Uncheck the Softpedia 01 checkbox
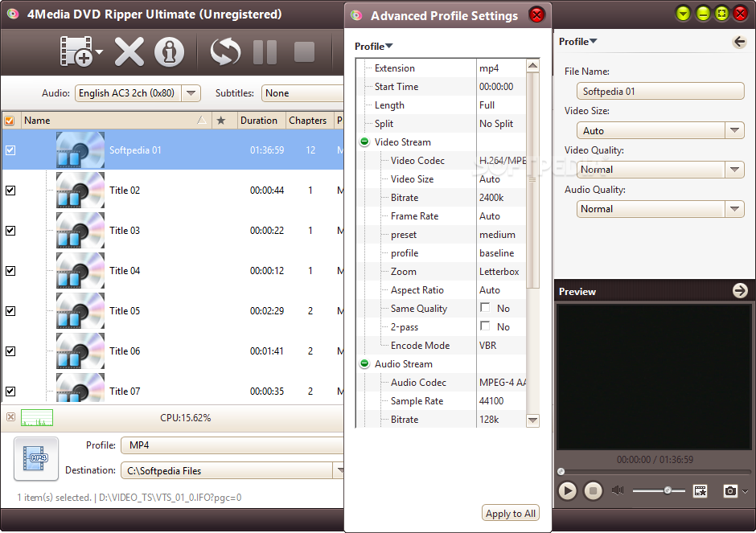 tap(10, 150)
